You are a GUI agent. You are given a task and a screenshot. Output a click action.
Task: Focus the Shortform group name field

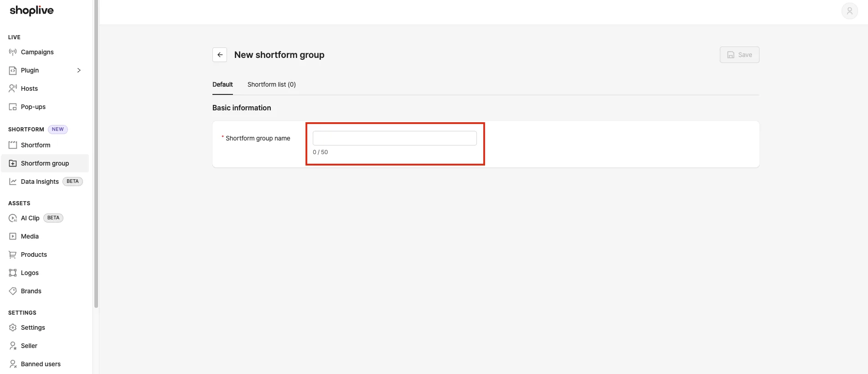point(395,138)
